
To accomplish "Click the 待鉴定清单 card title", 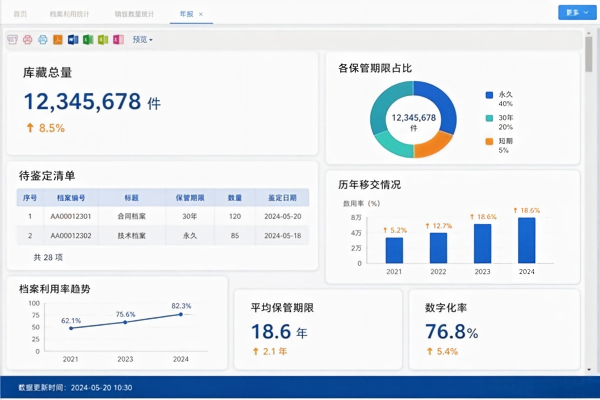I will coord(47,176).
